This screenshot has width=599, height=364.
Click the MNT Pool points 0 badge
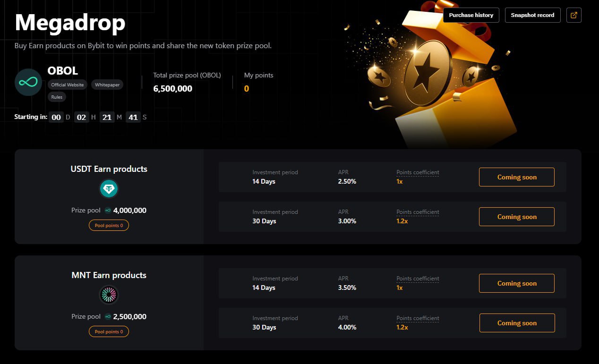pyautogui.click(x=109, y=332)
